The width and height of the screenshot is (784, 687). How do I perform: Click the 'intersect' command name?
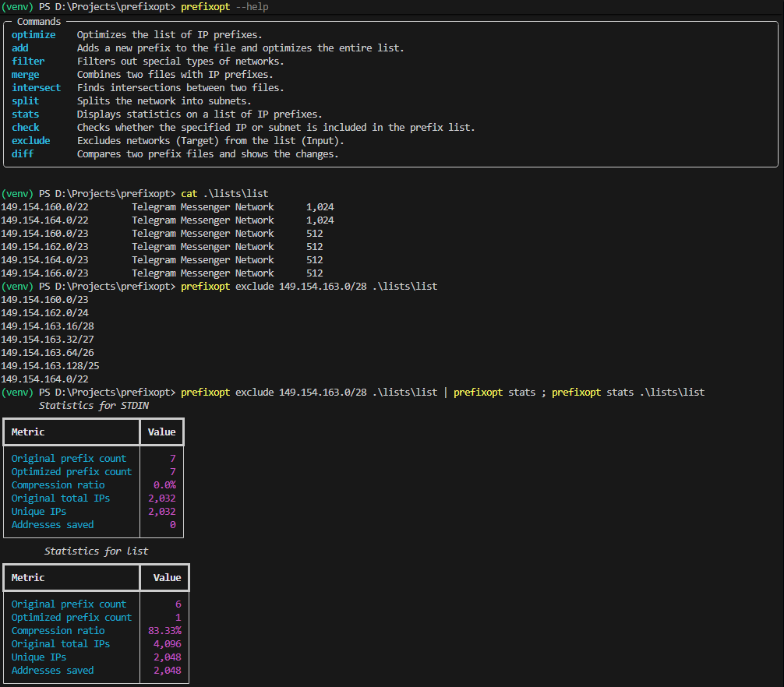point(36,88)
